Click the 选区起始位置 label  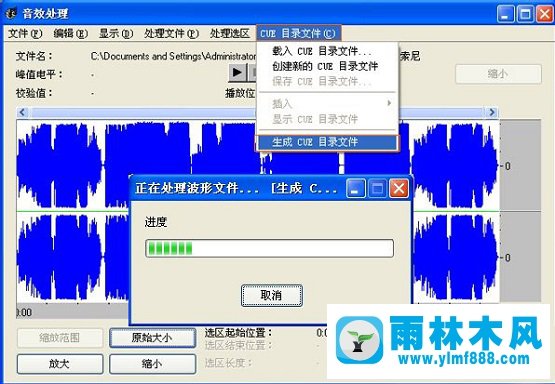(239, 333)
